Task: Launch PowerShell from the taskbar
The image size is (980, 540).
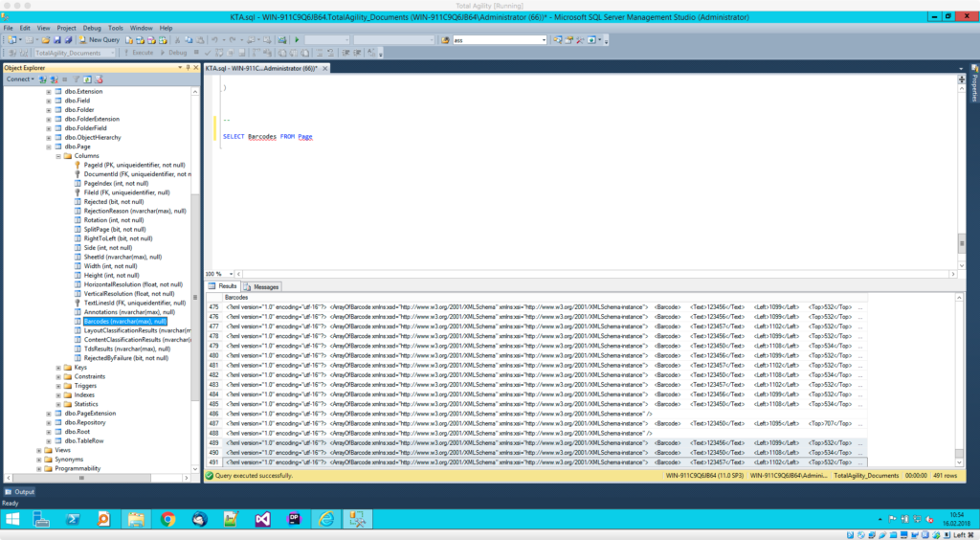Action: coord(73,519)
